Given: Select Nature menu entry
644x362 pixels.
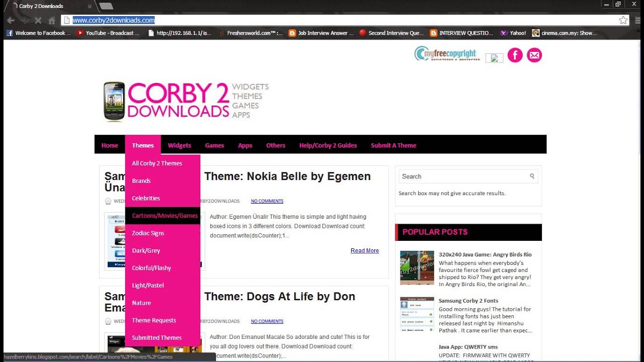Looking at the screenshot, I should 163,303.
